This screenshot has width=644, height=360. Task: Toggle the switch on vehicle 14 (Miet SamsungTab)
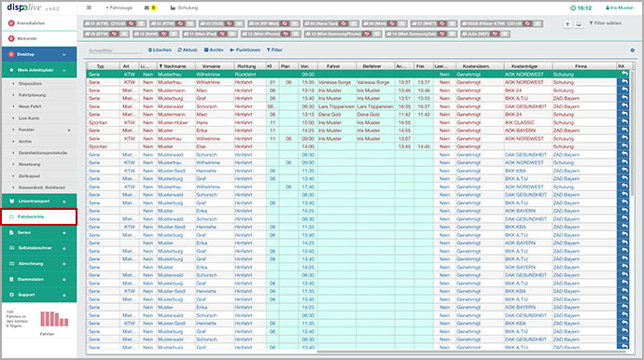coord(451,34)
